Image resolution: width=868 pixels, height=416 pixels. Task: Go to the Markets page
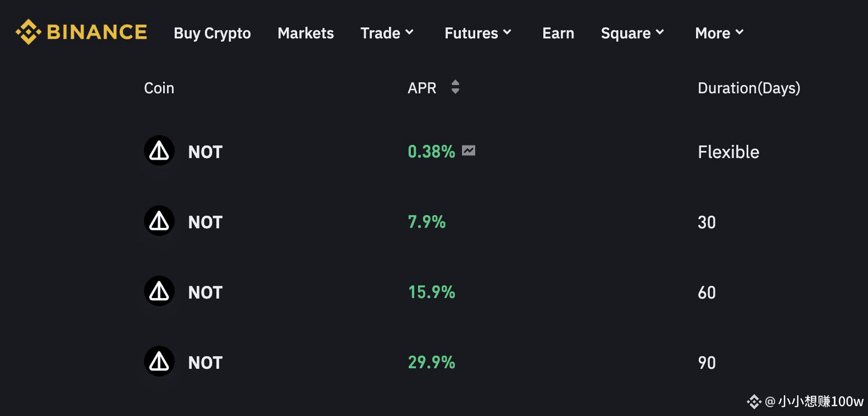coord(305,33)
